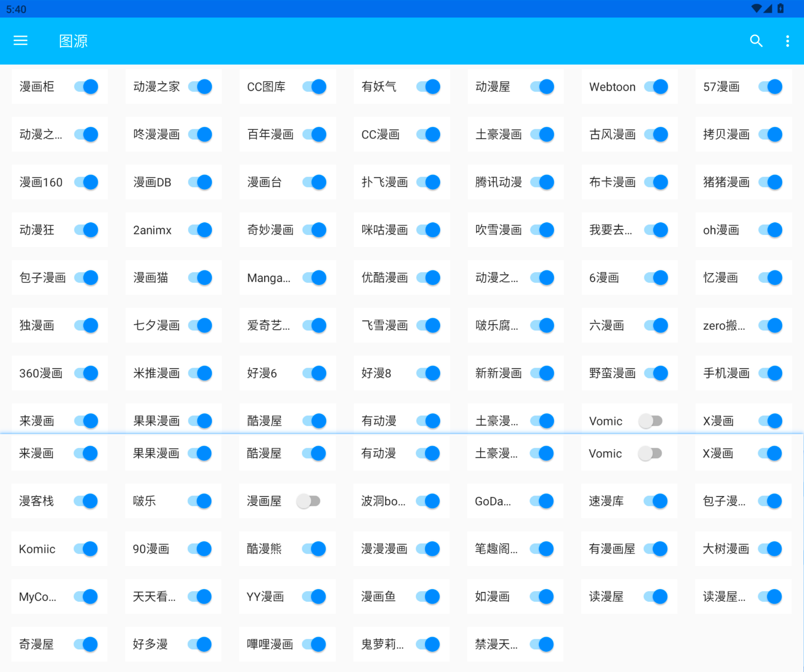804x672 pixels.
Task: Disable the 57漫画 source
Action: (x=770, y=86)
